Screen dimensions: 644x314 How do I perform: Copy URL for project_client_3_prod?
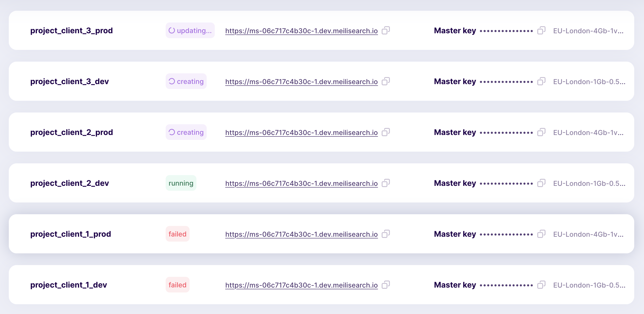(386, 31)
